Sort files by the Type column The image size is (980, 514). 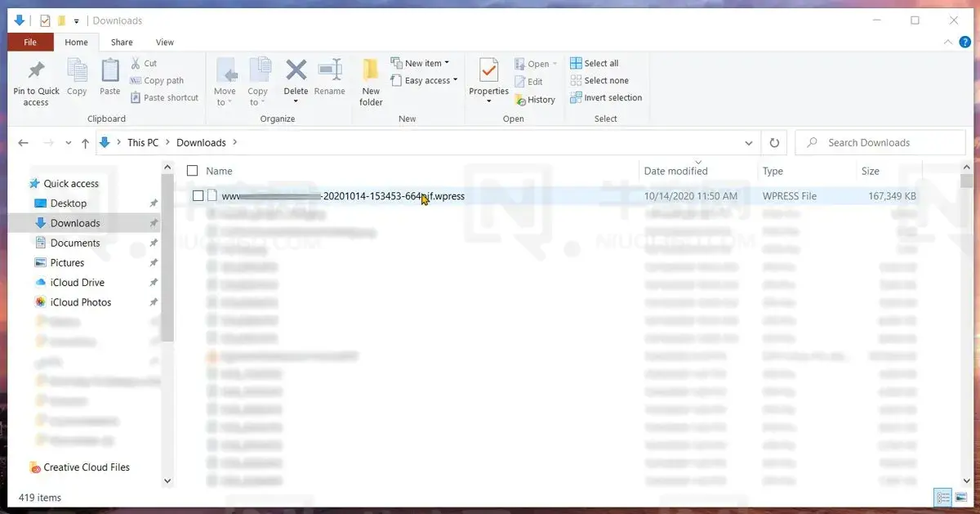coord(773,171)
